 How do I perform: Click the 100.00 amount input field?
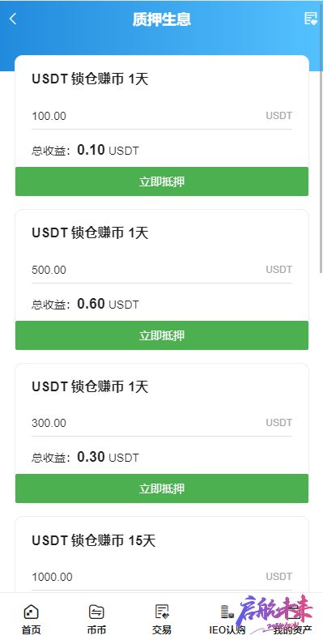click(162, 116)
